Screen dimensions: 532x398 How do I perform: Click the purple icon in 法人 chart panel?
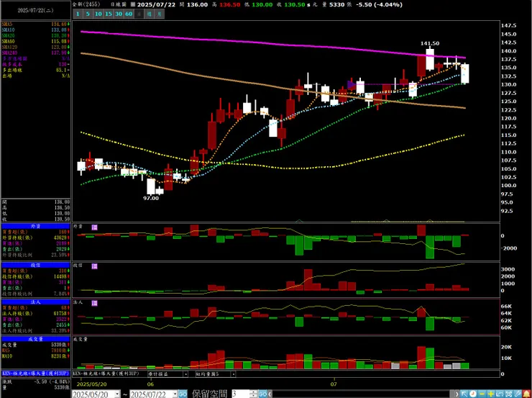click(x=94, y=303)
